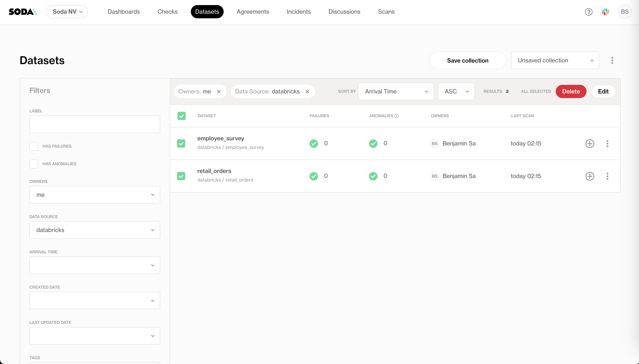The image size is (639, 364).
Task: Click retail_orders anomalies green check icon
Action: pyautogui.click(x=373, y=176)
